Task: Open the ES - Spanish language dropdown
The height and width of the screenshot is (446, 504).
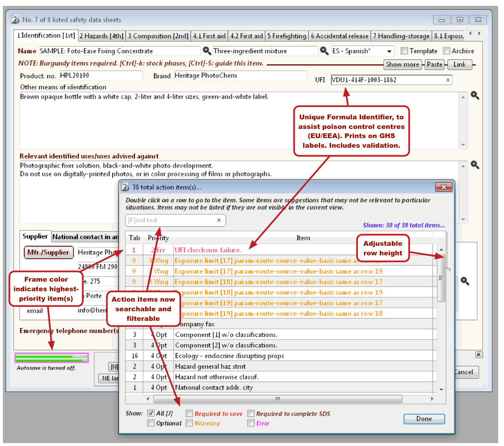Action: 389,51
